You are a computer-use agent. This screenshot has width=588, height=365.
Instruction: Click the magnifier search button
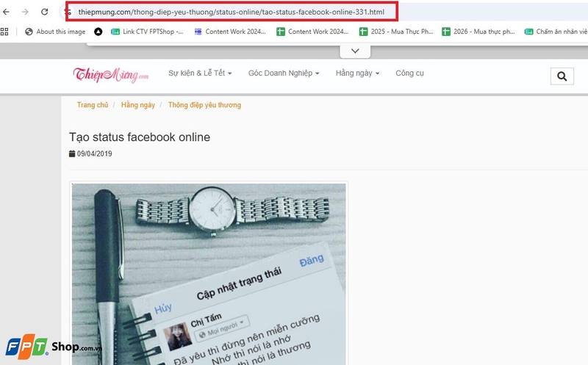[x=562, y=76]
